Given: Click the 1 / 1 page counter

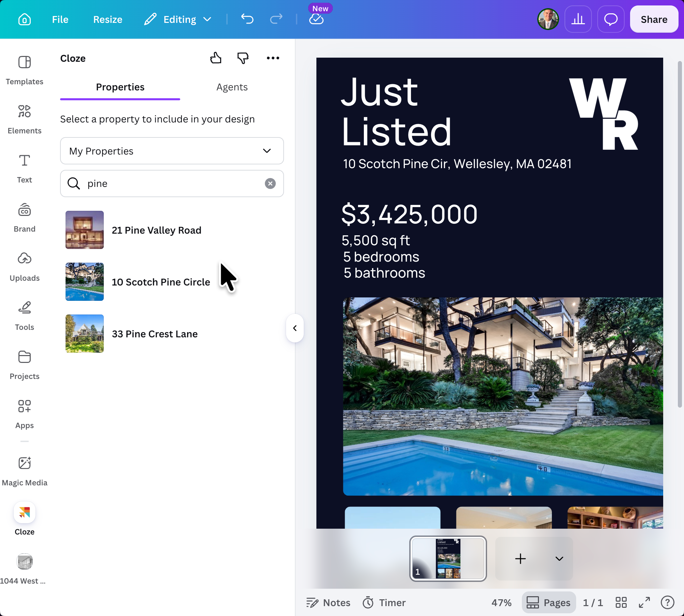Looking at the screenshot, I should [x=593, y=603].
